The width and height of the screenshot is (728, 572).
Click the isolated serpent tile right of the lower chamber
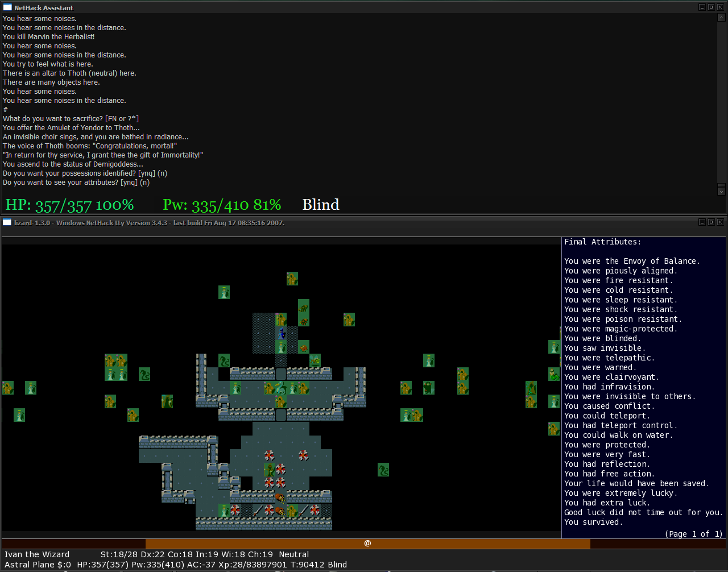tap(383, 470)
